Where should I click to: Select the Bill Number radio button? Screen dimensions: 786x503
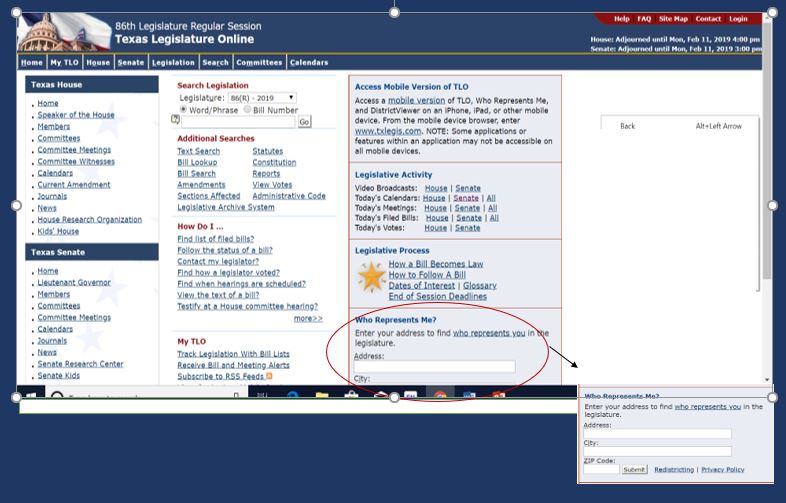247,109
